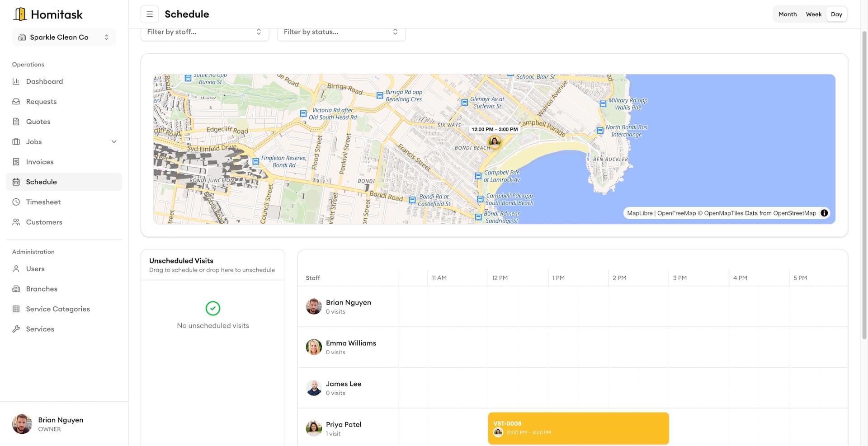Click the VST-0008 visit block on the timeline
This screenshot has width=868, height=446.
[578, 427]
